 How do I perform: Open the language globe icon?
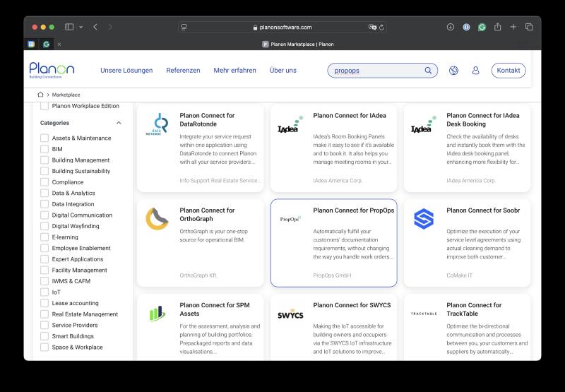[x=453, y=71]
